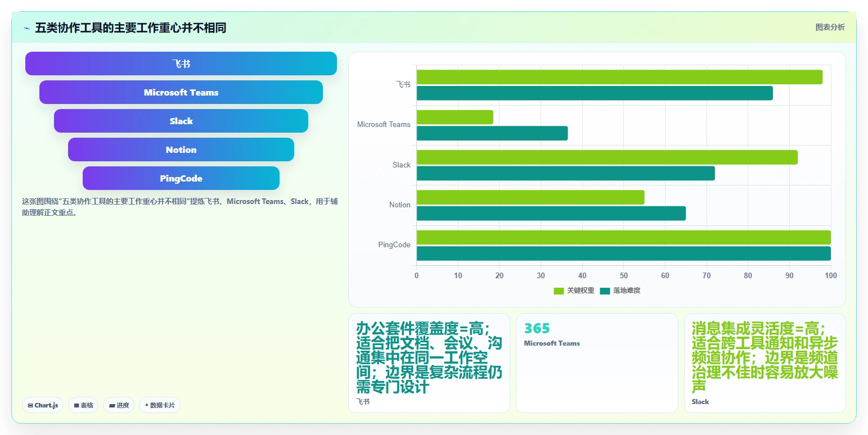Click the small blue icon before the title
Screen dimensions: 868x435
26,28
